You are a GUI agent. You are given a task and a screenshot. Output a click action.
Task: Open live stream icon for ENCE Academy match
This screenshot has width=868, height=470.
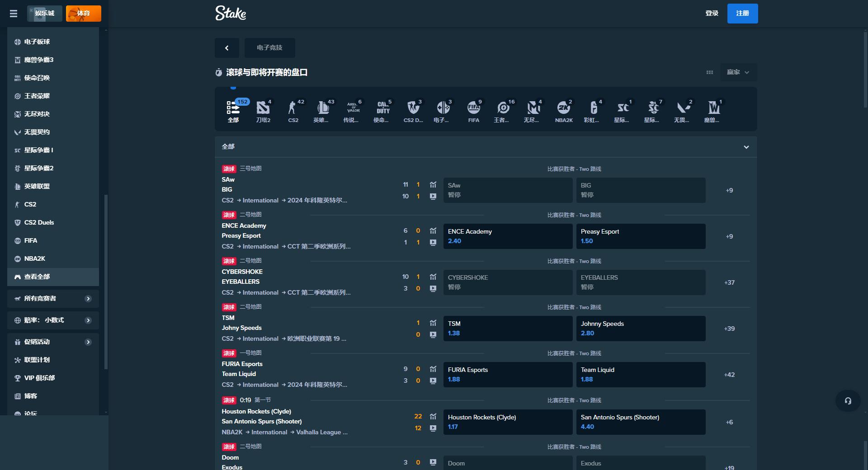pos(433,243)
